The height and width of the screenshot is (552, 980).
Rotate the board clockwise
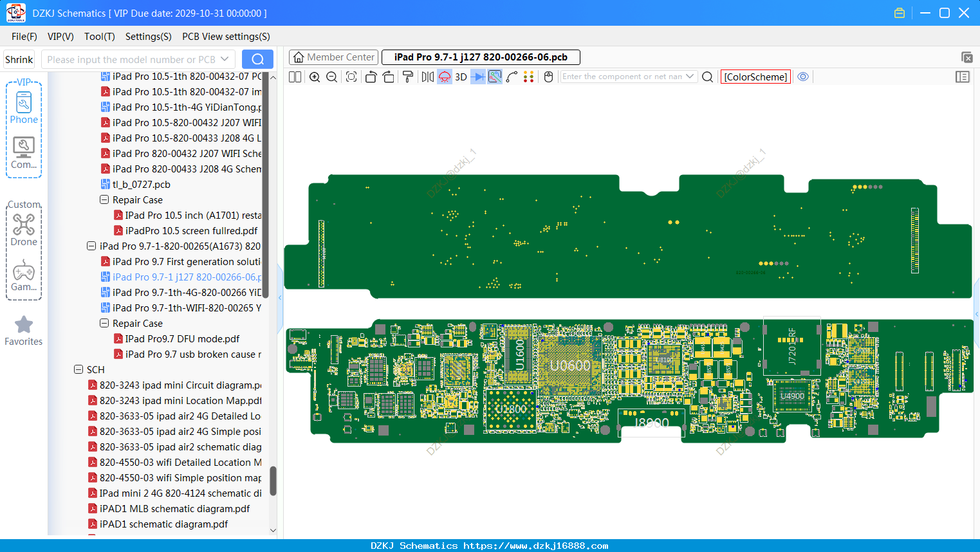click(x=389, y=77)
